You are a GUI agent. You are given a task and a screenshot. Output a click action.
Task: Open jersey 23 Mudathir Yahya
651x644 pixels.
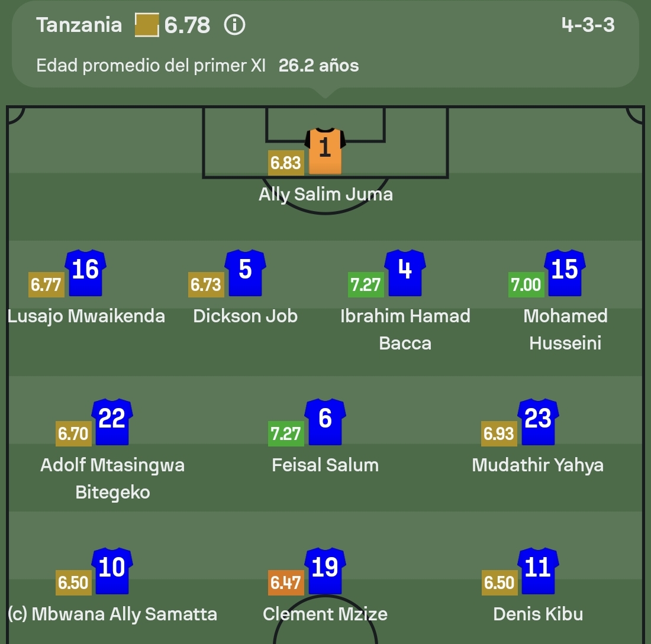pos(537,422)
